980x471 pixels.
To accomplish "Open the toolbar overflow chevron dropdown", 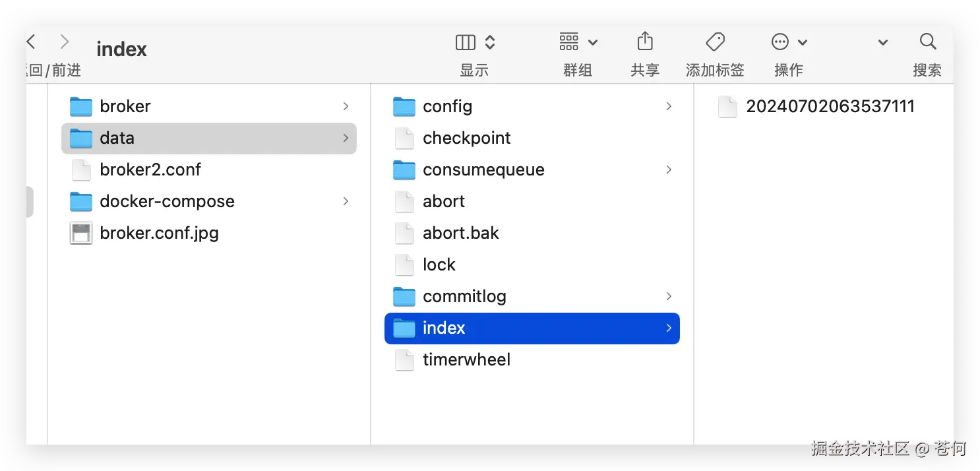I will [x=882, y=43].
